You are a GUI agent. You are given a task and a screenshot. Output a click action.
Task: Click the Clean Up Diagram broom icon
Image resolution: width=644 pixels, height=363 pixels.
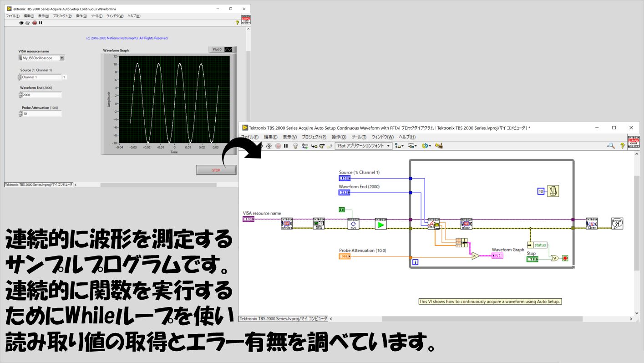coord(439,146)
